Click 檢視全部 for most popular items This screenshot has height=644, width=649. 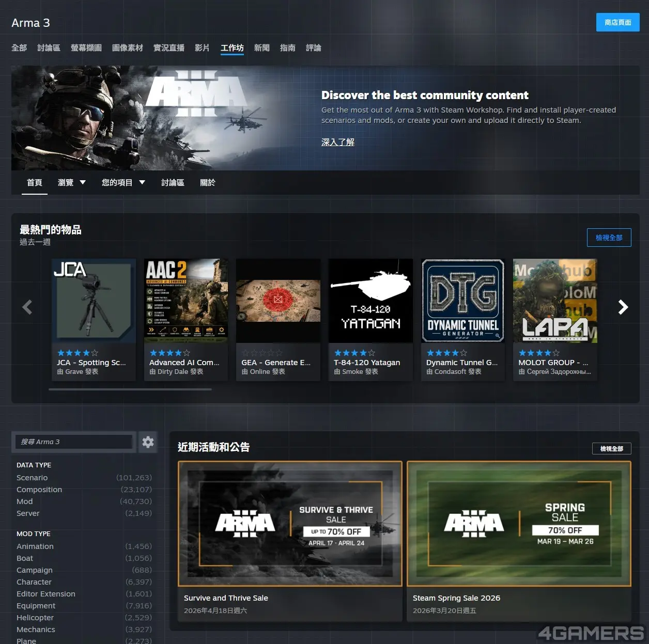pos(609,238)
